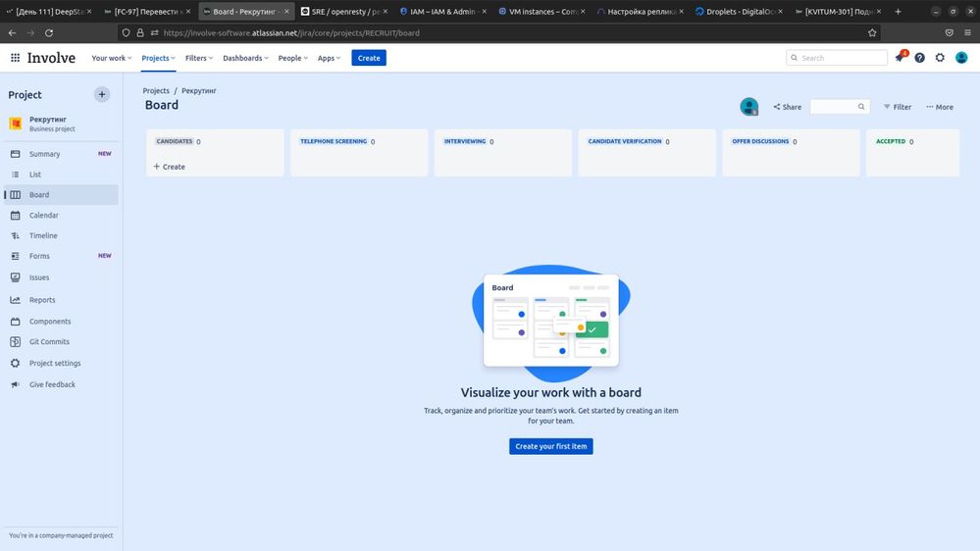Click the board illustration thumbnail
The height and width of the screenshot is (551, 980).
[550, 322]
